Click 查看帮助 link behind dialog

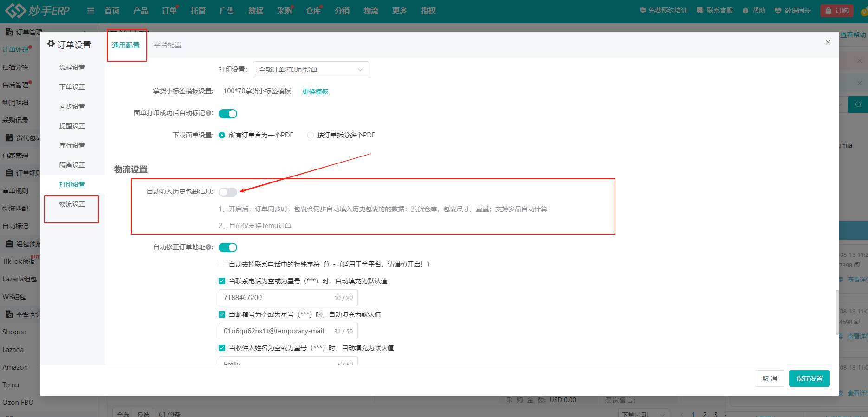click(x=853, y=35)
